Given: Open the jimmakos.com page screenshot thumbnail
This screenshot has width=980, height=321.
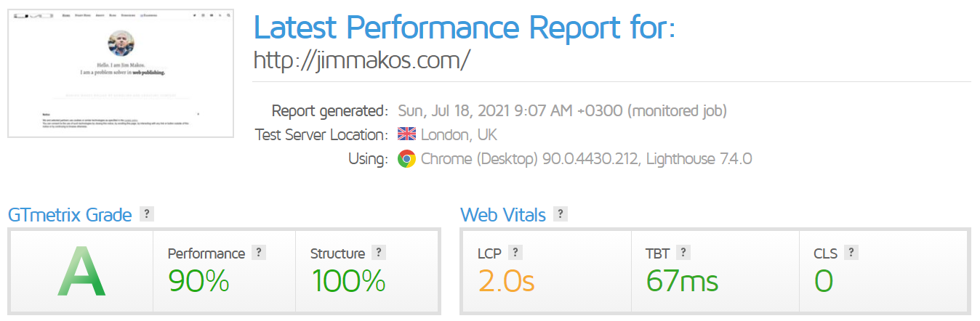Looking at the screenshot, I should 121,73.
